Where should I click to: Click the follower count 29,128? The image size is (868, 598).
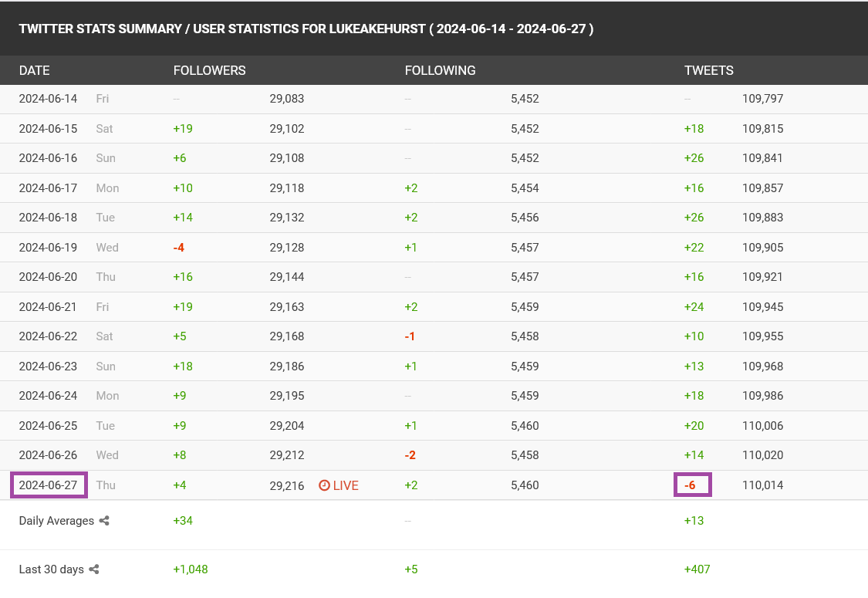(x=287, y=247)
